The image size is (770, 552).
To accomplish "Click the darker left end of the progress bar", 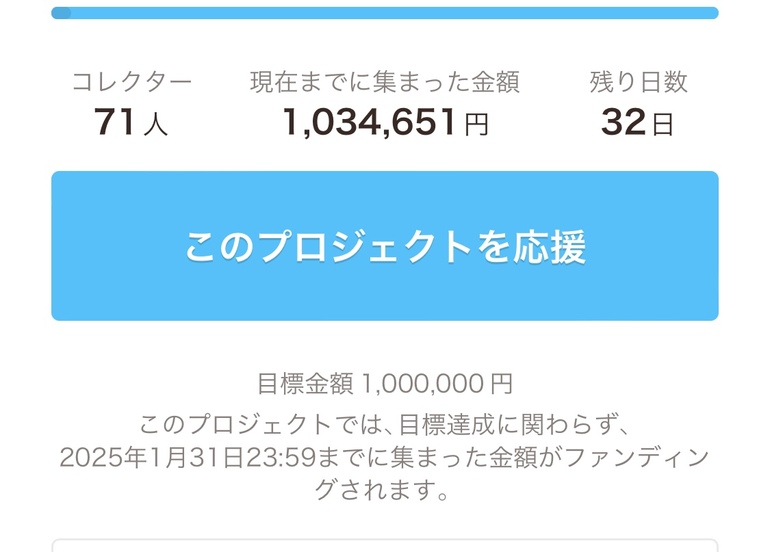I will coord(61,13).
